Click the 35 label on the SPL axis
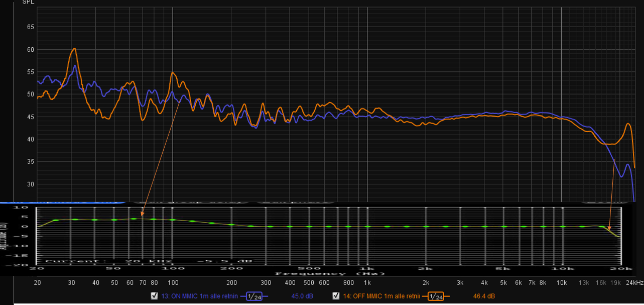 point(30,162)
